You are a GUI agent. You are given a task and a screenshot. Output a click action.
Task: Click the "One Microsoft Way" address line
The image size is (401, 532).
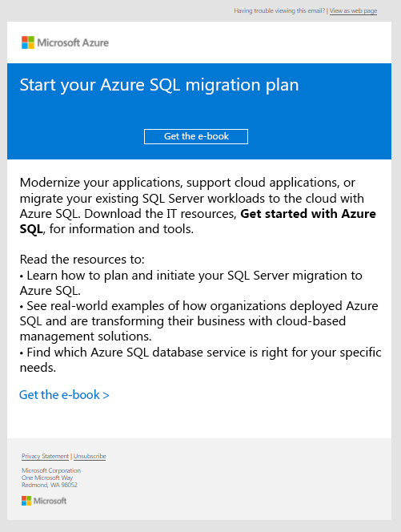(47, 478)
